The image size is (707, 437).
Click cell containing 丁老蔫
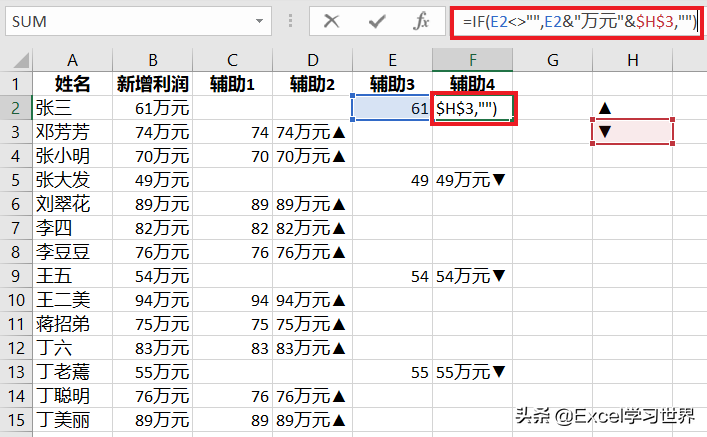[72, 372]
